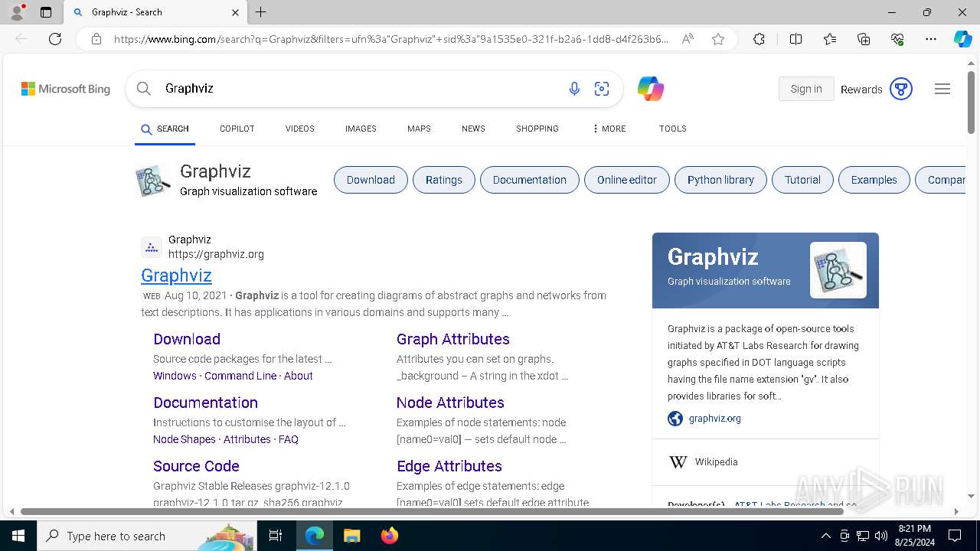Search using voice microphone icon
980x551 pixels.
[574, 89]
